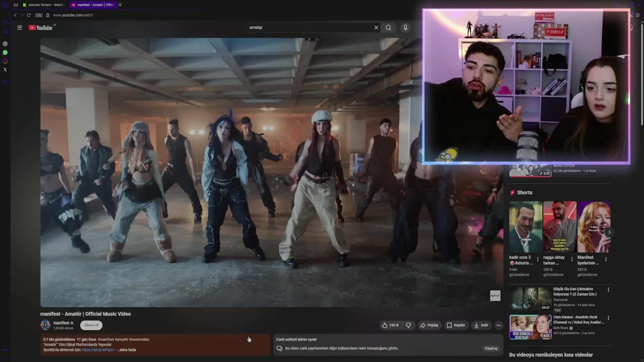Image resolution: width=644 pixels, height=362 pixels.
Task: Click the '9,7 Mn görüntüleme' view count text
Action: (x=59, y=339)
